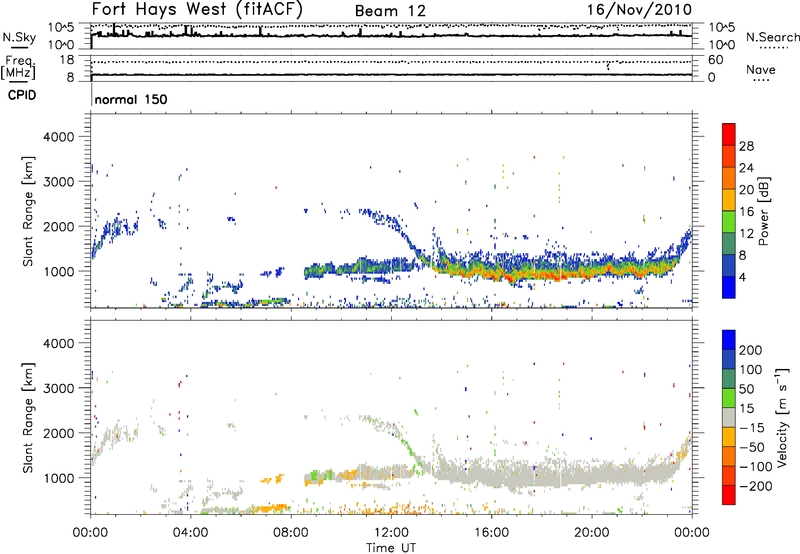Screen dimensions: 800x554
Task: Click the '4' power color bar label
Action: pyautogui.click(x=742, y=278)
